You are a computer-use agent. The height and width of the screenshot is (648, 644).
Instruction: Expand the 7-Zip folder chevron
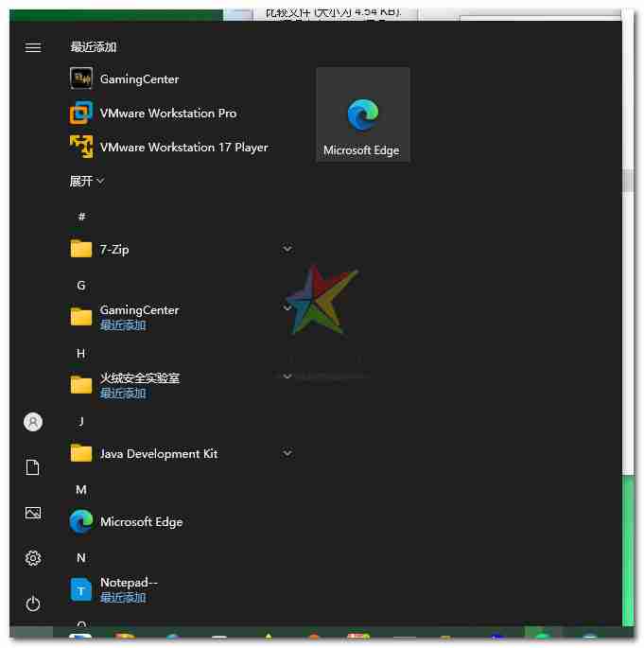click(x=287, y=249)
